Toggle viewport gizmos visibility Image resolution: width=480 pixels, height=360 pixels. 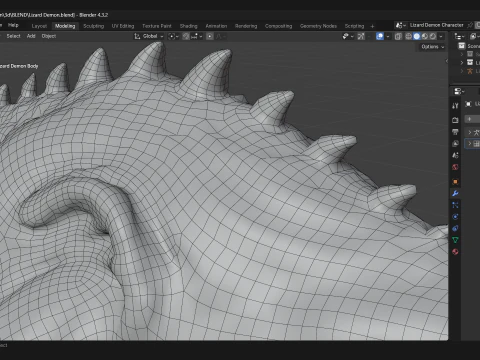click(x=361, y=36)
